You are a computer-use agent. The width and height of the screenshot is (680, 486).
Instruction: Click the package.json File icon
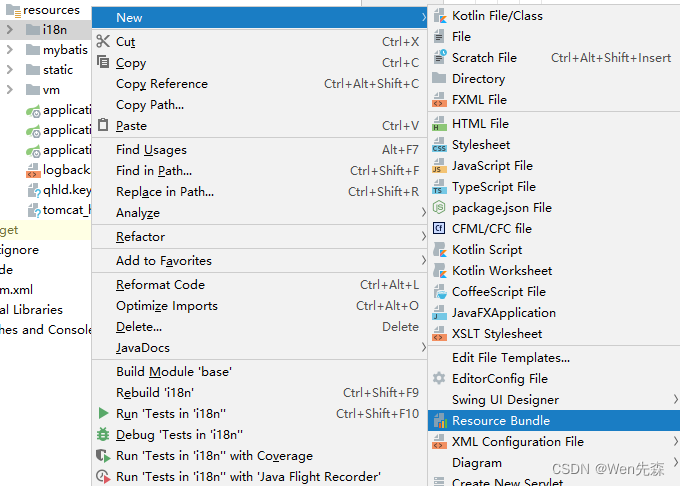pos(439,208)
